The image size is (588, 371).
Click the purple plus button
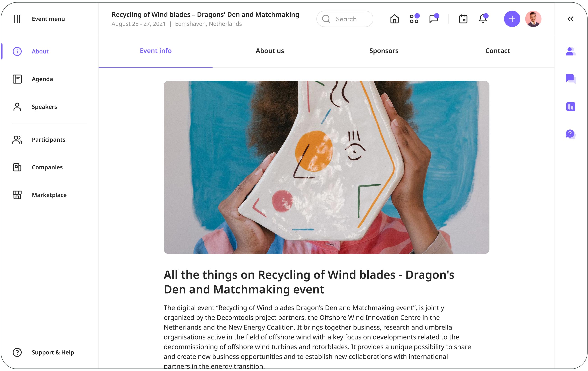tap(512, 19)
